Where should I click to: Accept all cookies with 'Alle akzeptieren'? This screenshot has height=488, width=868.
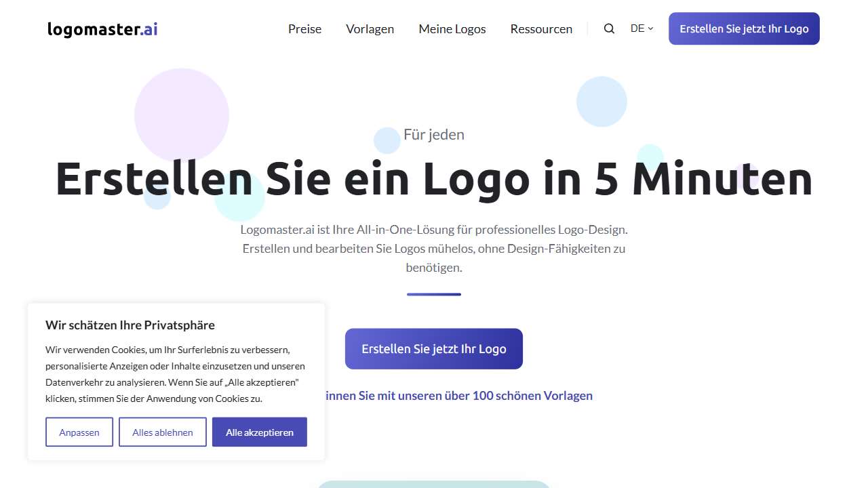coord(259,432)
